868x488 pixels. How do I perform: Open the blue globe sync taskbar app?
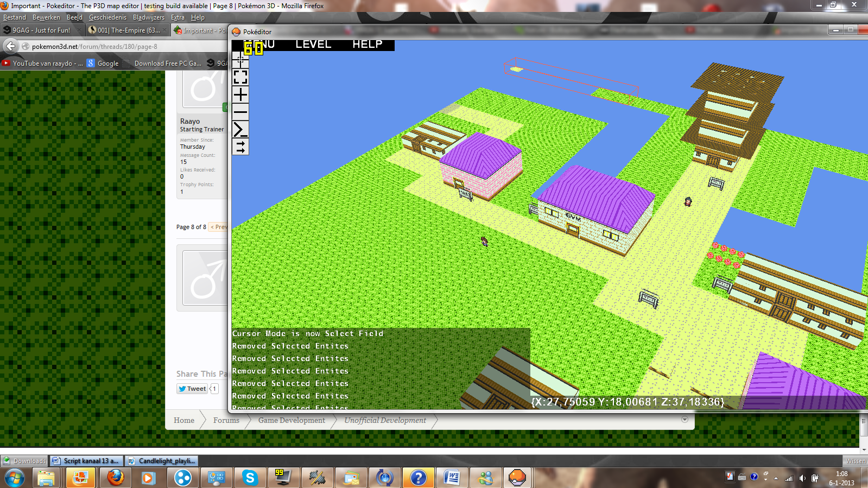tap(384, 478)
